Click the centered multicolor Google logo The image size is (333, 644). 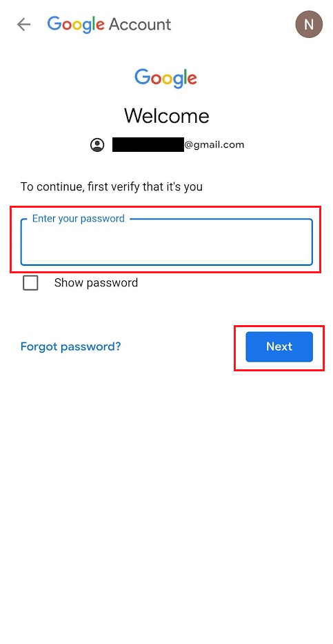tap(165, 78)
